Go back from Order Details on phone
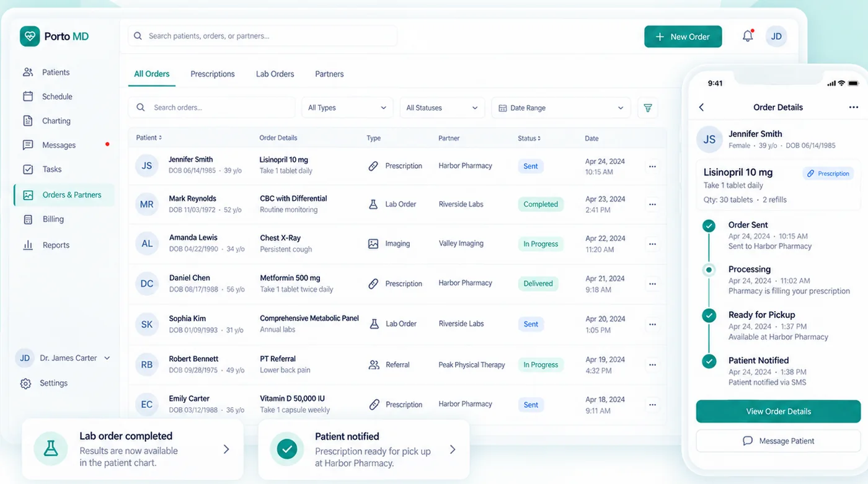 click(x=702, y=107)
